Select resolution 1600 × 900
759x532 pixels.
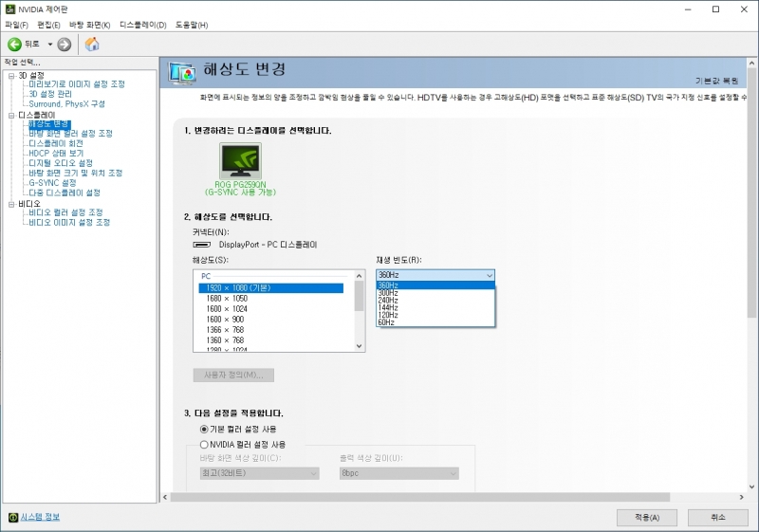coord(225,320)
